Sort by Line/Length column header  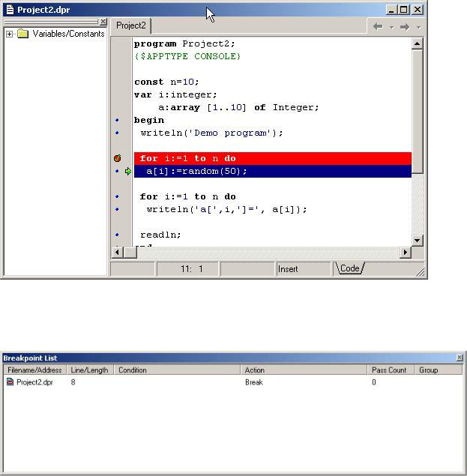[89, 370]
